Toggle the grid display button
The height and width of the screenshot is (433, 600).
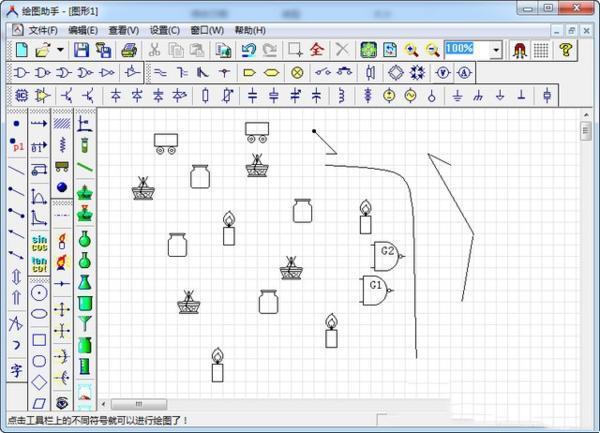pyautogui.click(x=541, y=49)
